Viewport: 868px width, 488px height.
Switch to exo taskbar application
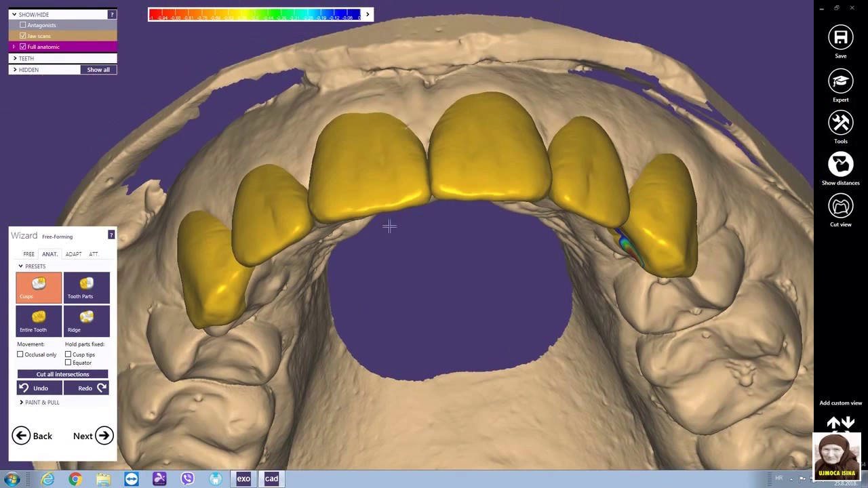(243, 479)
